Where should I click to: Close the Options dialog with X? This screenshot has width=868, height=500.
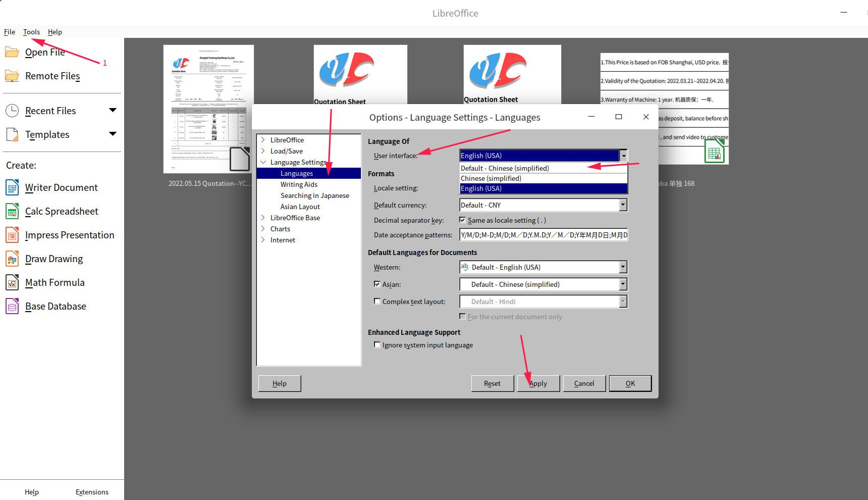click(x=646, y=117)
